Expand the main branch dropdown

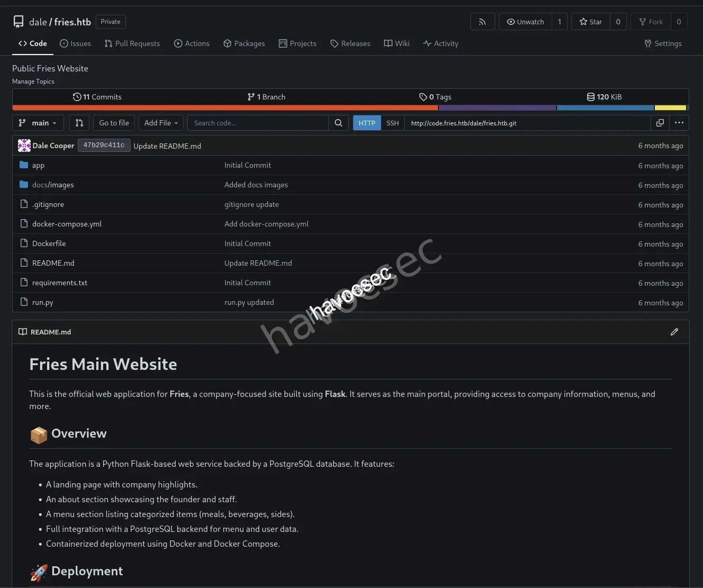point(38,123)
